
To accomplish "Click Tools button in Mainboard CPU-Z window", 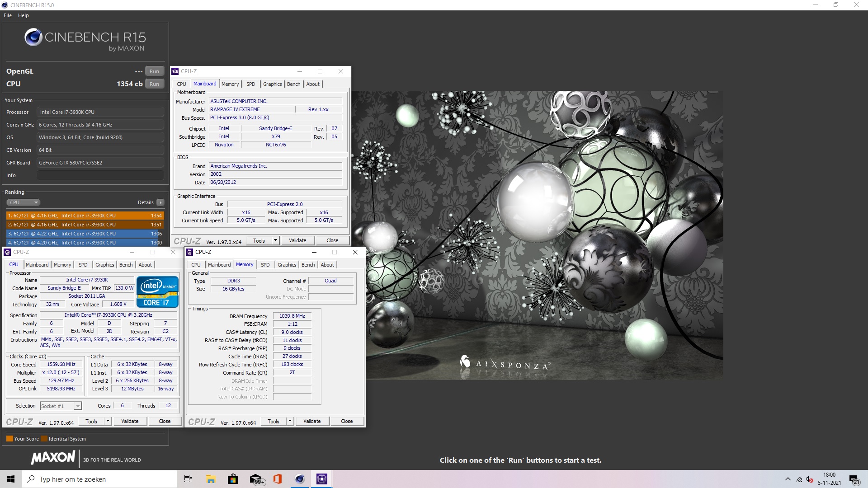I will click(259, 240).
